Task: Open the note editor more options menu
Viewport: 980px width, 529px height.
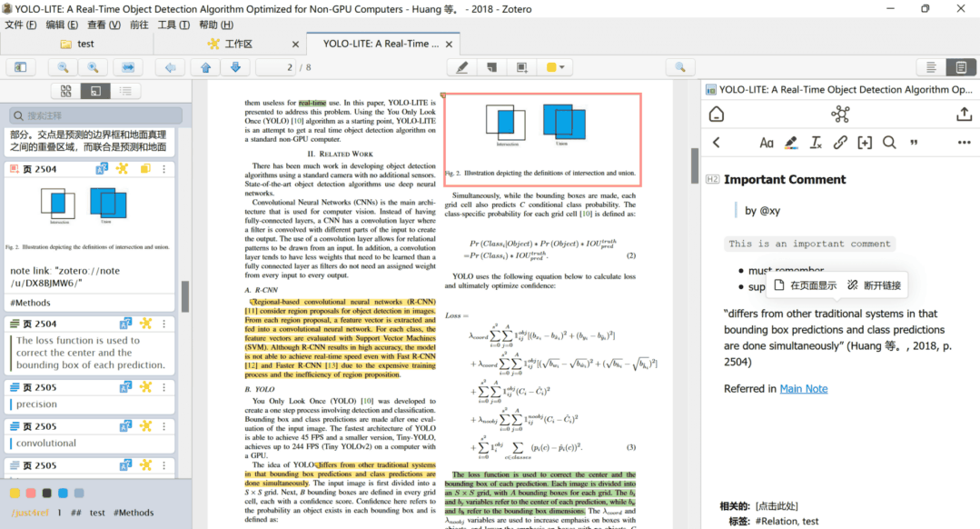Action: (x=964, y=143)
